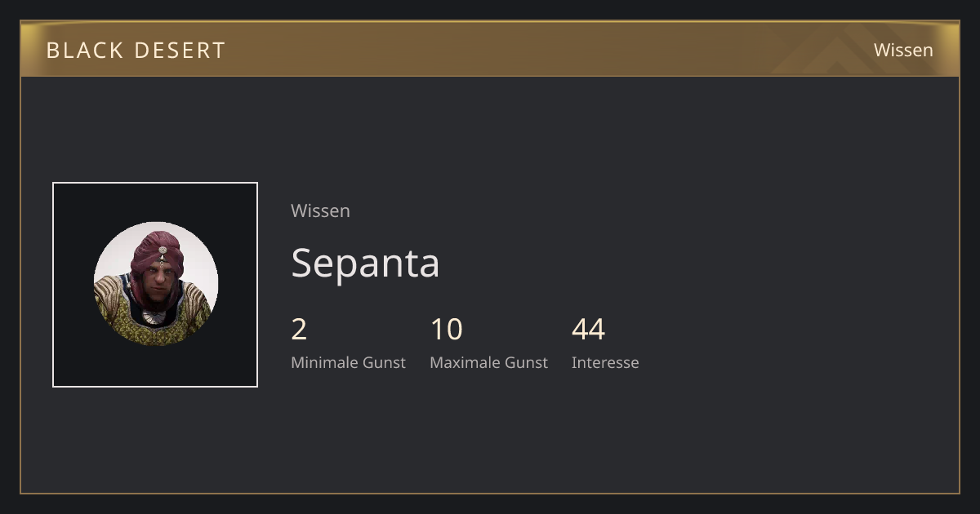This screenshot has width=980, height=514.
Task: Select the Maximale Gunst label
Action: [x=488, y=362]
